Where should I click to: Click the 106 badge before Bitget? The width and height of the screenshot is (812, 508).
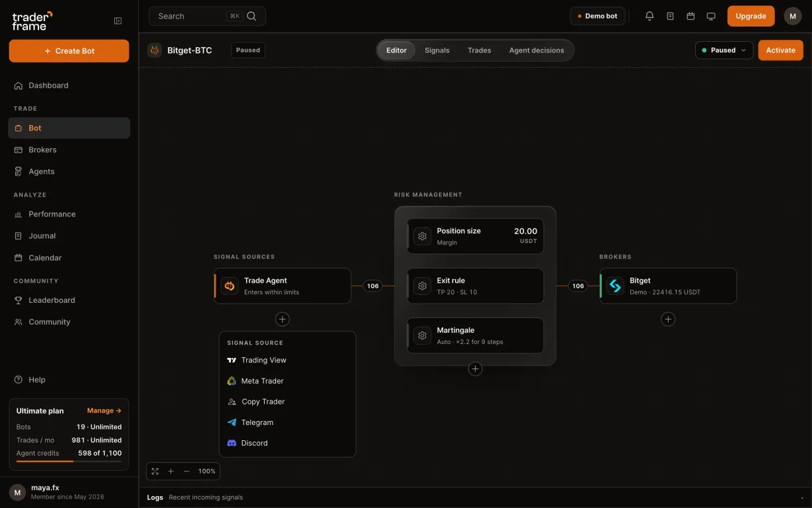click(x=578, y=286)
